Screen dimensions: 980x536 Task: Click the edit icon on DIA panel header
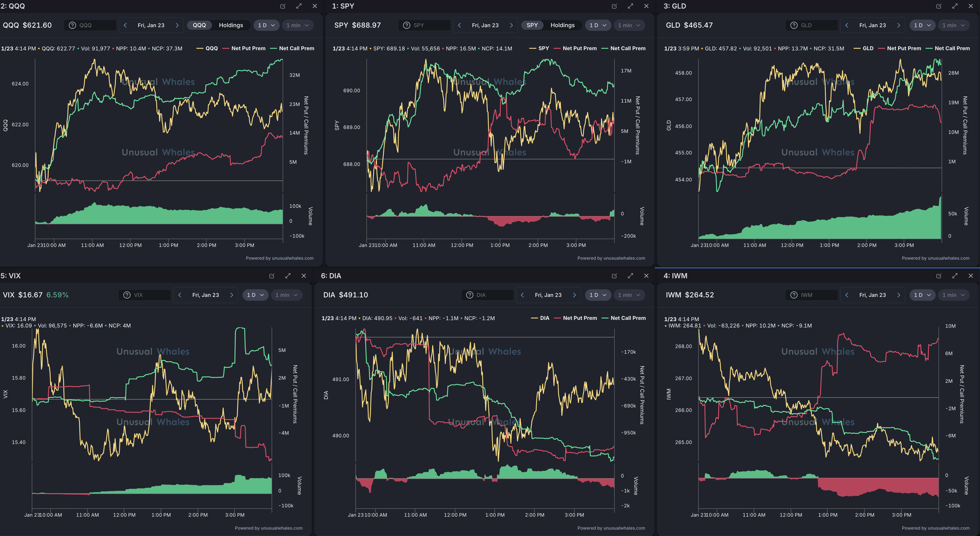pyautogui.click(x=614, y=276)
